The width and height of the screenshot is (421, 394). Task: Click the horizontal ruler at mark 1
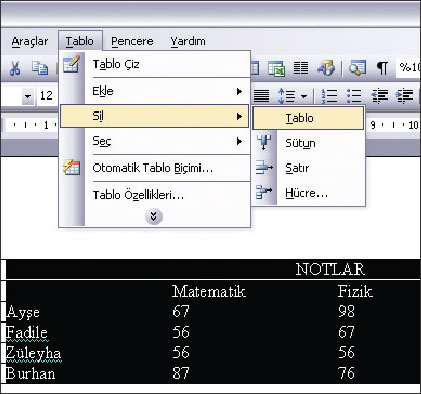point(46,125)
